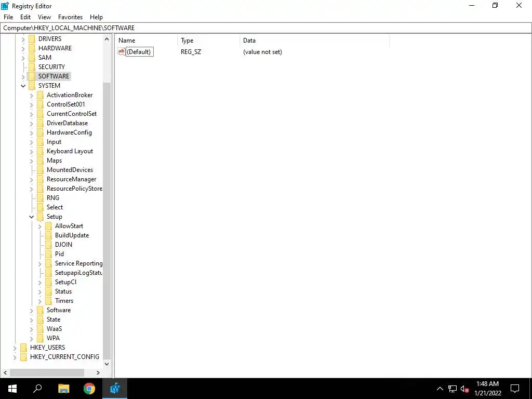Select the Select key
This screenshot has height=399, width=532.
click(x=55, y=207)
